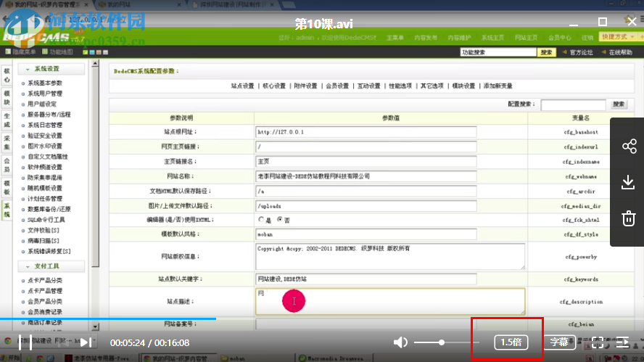Switch to the 站点设置 tab
This screenshot has width=644, height=362.
(242, 86)
